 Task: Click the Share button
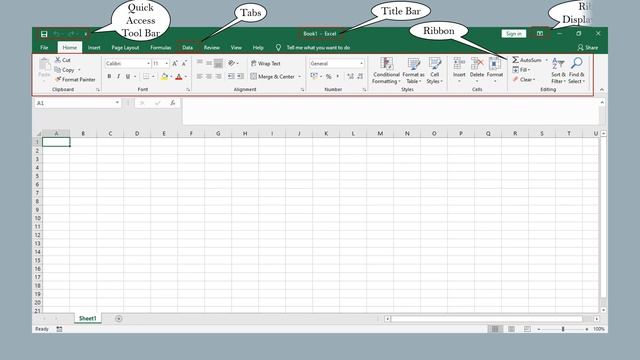pos(588,47)
